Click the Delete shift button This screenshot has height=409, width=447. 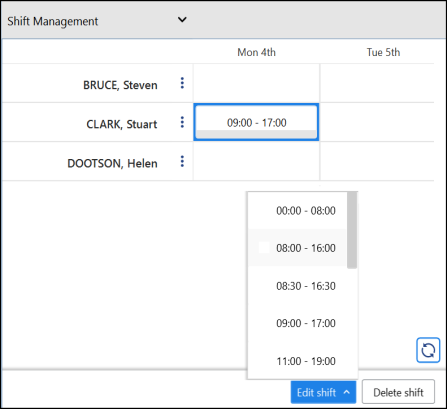point(398,392)
